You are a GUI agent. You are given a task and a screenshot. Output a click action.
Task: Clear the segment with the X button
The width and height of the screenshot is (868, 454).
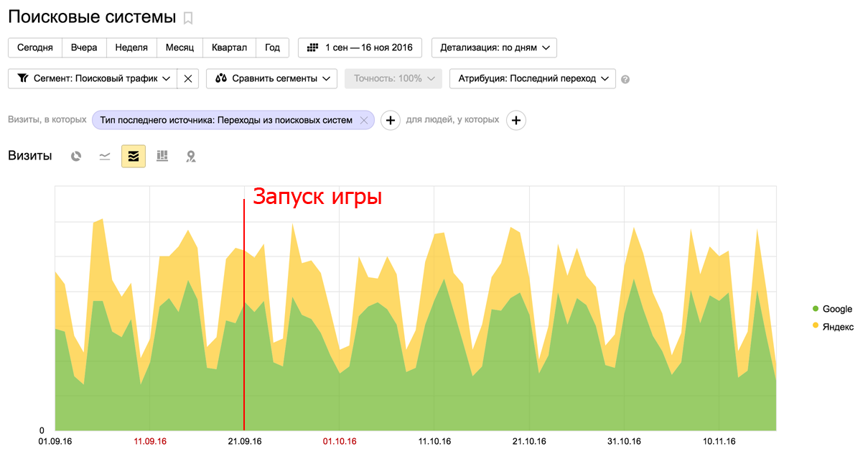pyautogui.click(x=188, y=78)
